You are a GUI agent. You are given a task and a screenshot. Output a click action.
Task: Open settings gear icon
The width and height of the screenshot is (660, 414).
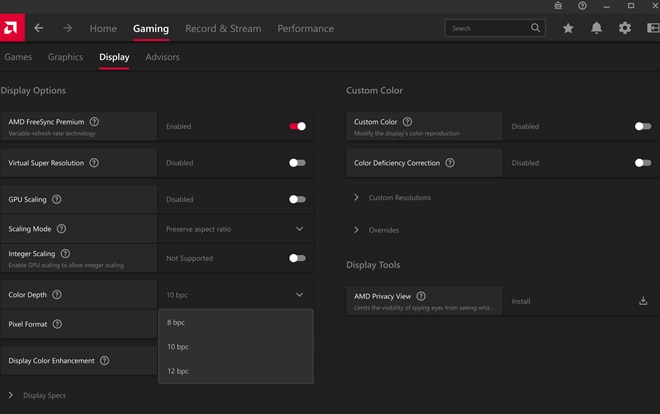(x=625, y=28)
